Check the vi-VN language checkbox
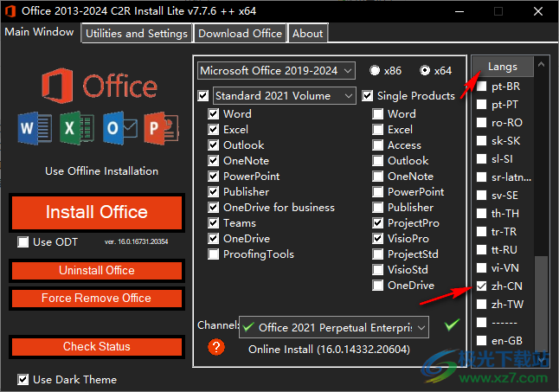This screenshot has width=559, height=392. (x=482, y=268)
